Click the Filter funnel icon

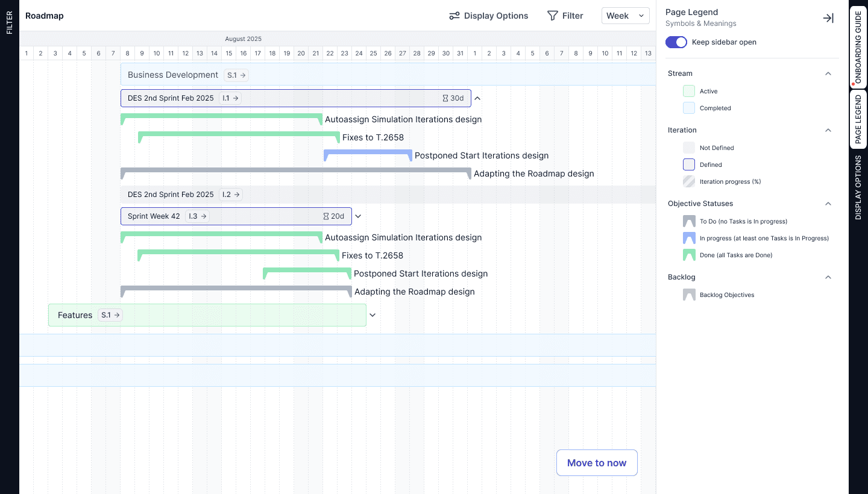click(552, 16)
